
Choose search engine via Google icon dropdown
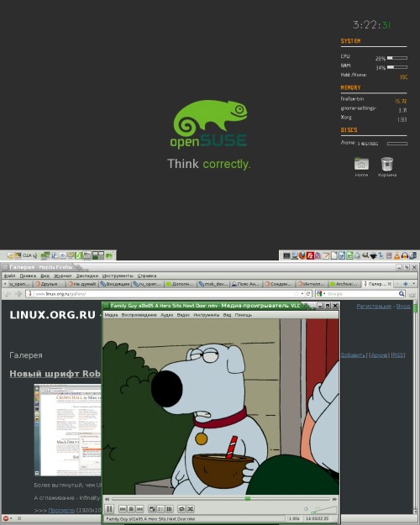(x=321, y=294)
